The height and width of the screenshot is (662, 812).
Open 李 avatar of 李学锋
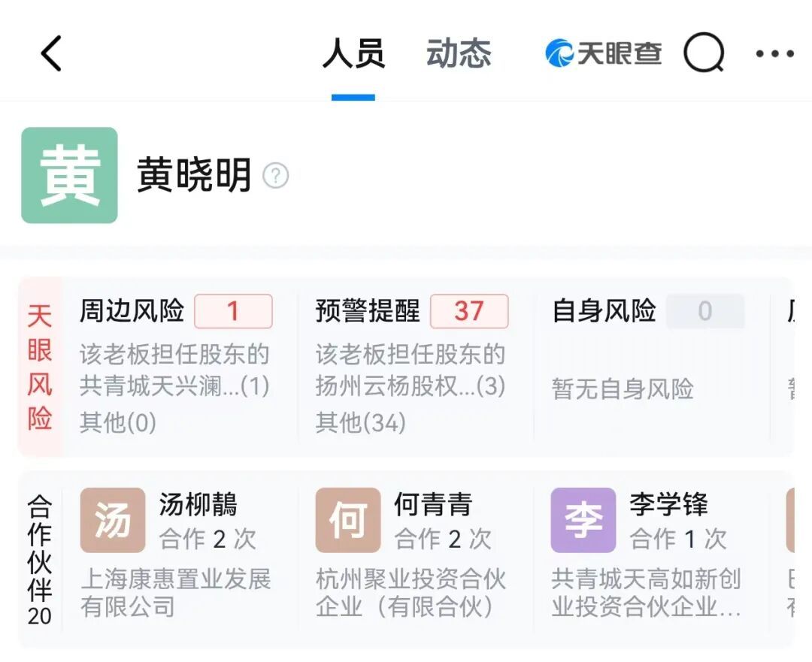tap(583, 520)
